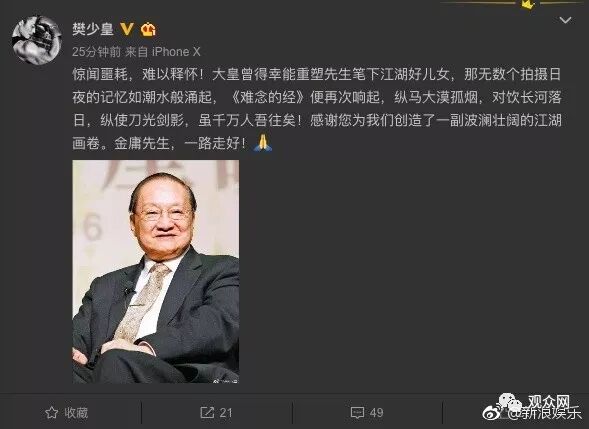
Task: Expand the post options chevron
Action: [565, 20]
